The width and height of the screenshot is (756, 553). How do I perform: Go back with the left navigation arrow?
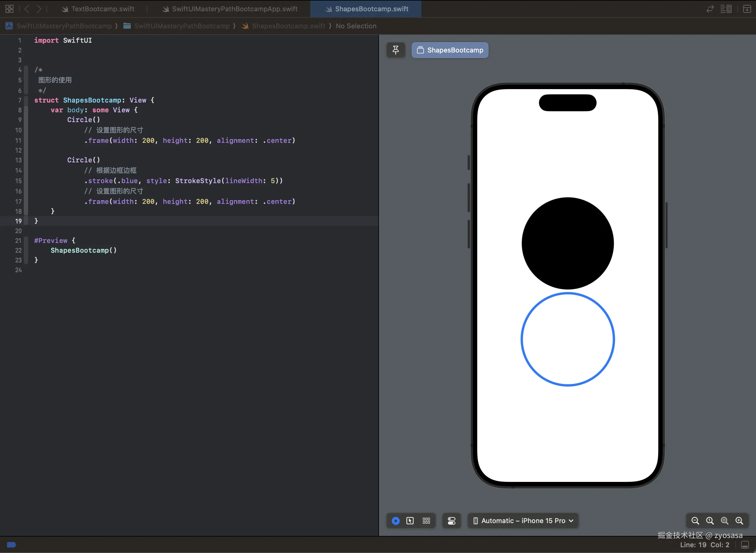[27, 9]
